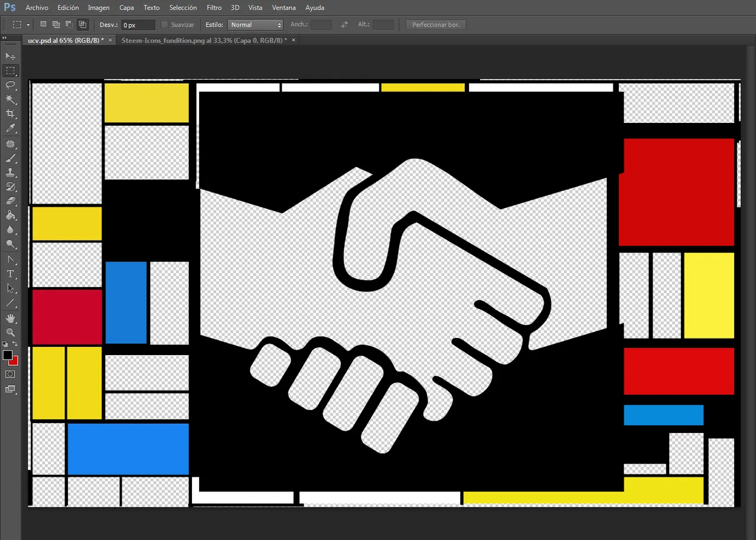Open the tool preset picker arrow
The height and width of the screenshot is (540, 756).
coord(28,25)
